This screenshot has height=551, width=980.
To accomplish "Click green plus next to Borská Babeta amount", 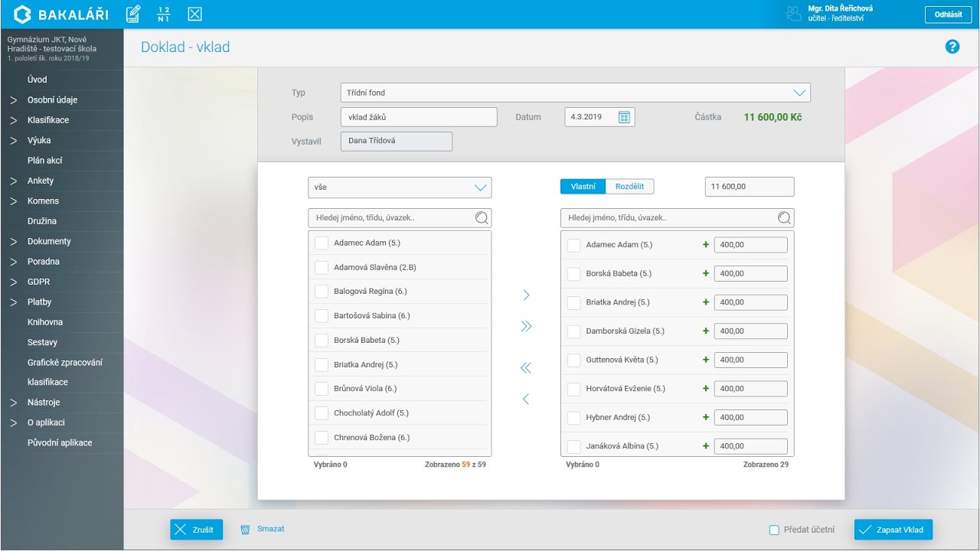I will point(706,273).
